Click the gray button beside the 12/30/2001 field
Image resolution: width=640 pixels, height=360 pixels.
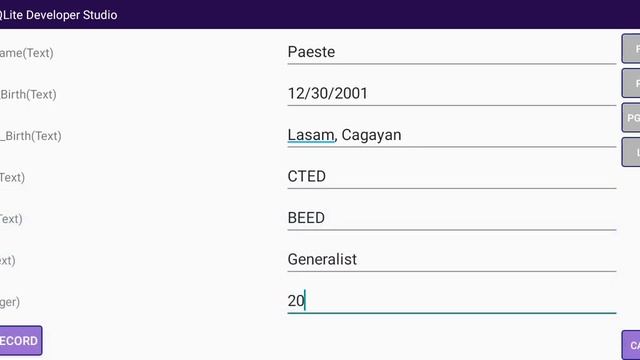pos(631,83)
